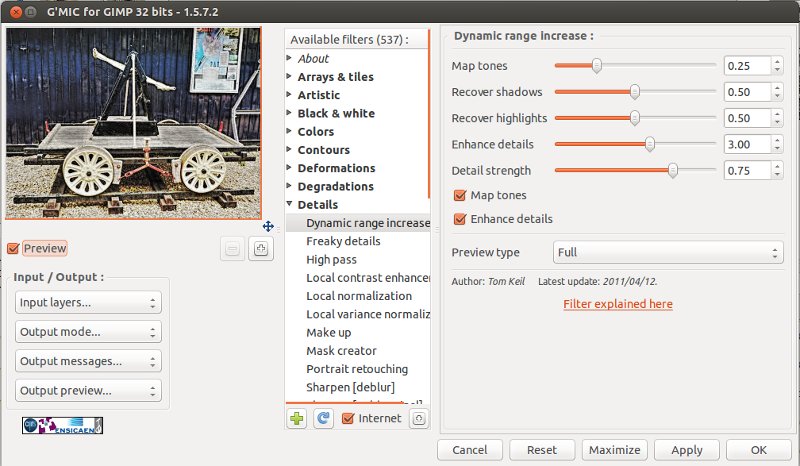Expand the Black & white category

(x=289, y=113)
